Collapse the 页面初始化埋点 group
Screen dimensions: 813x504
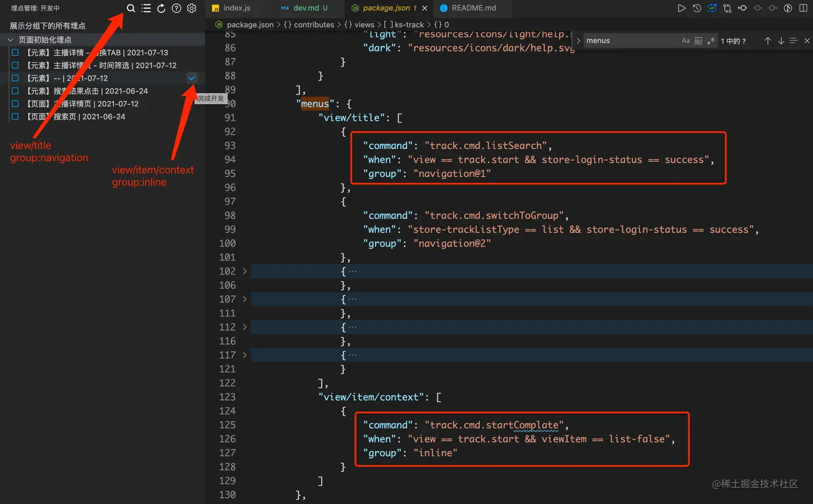pyautogui.click(x=10, y=40)
